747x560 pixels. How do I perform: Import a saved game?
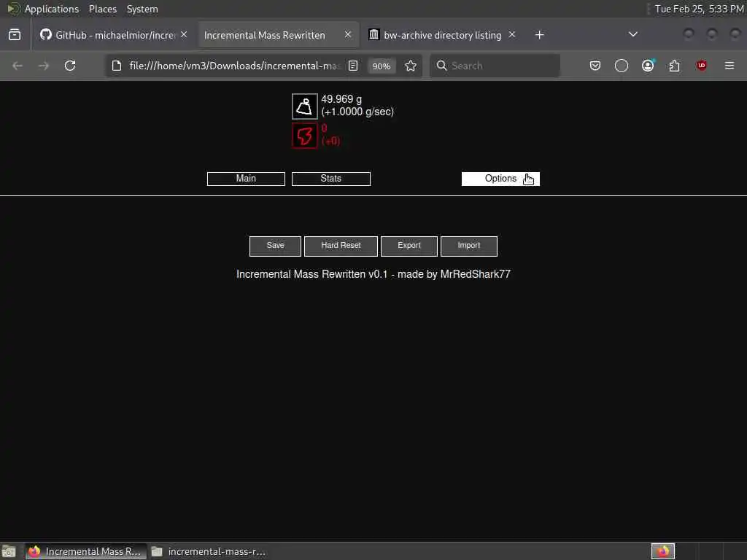click(x=469, y=246)
